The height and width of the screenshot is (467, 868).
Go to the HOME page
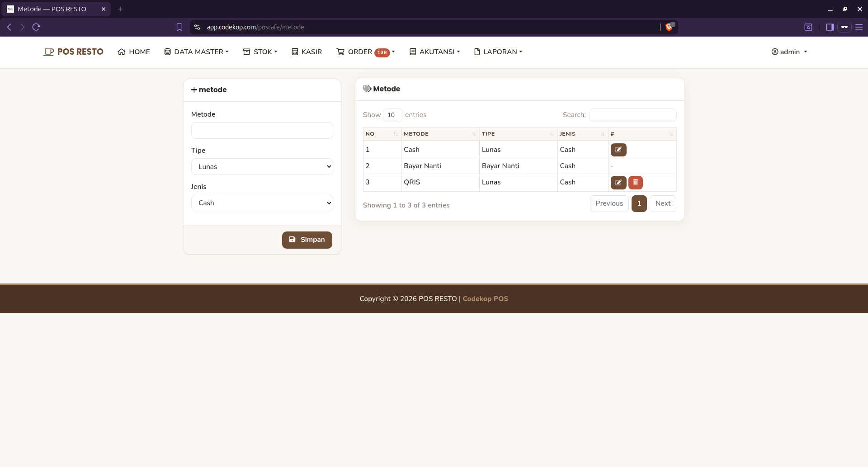pyautogui.click(x=134, y=52)
